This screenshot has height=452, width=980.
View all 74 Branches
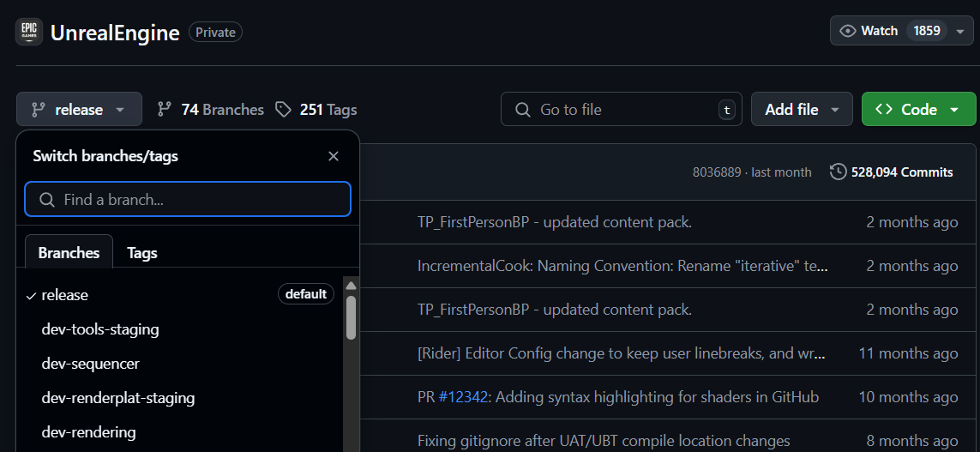click(211, 110)
